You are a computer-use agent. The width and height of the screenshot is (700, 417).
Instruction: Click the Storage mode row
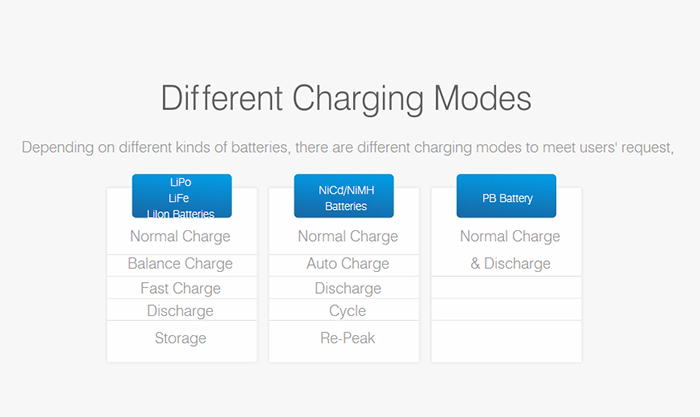tap(180, 338)
